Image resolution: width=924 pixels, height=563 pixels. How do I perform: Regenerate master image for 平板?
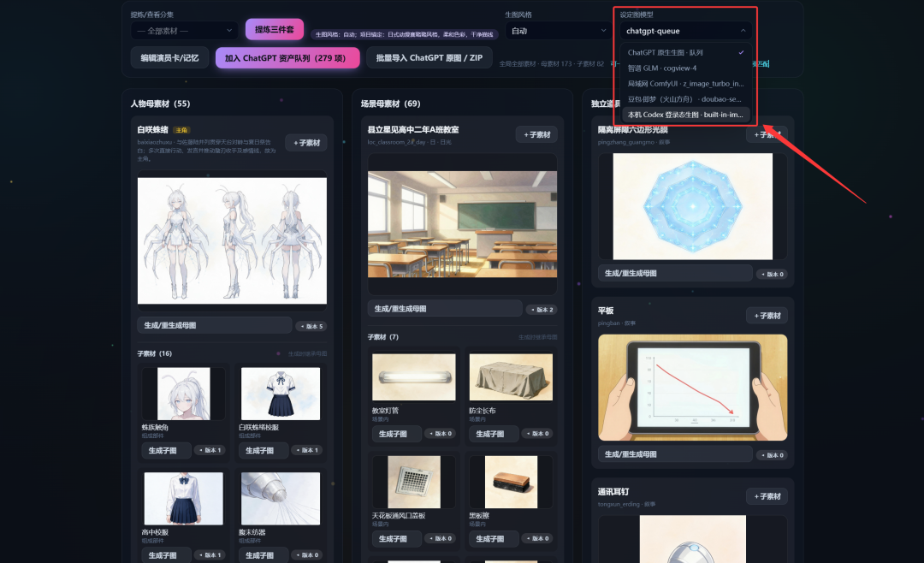click(x=675, y=454)
